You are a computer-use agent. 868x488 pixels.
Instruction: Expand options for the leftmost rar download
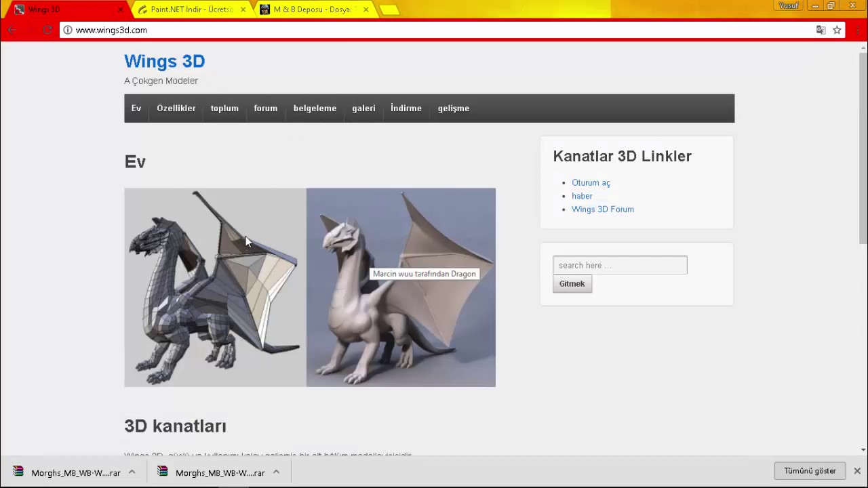click(x=132, y=472)
